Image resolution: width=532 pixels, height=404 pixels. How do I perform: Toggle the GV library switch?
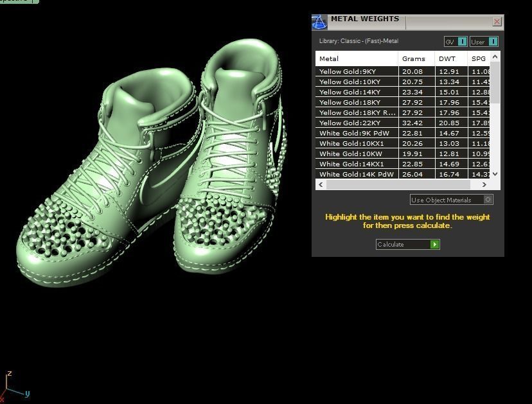point(456,42)
